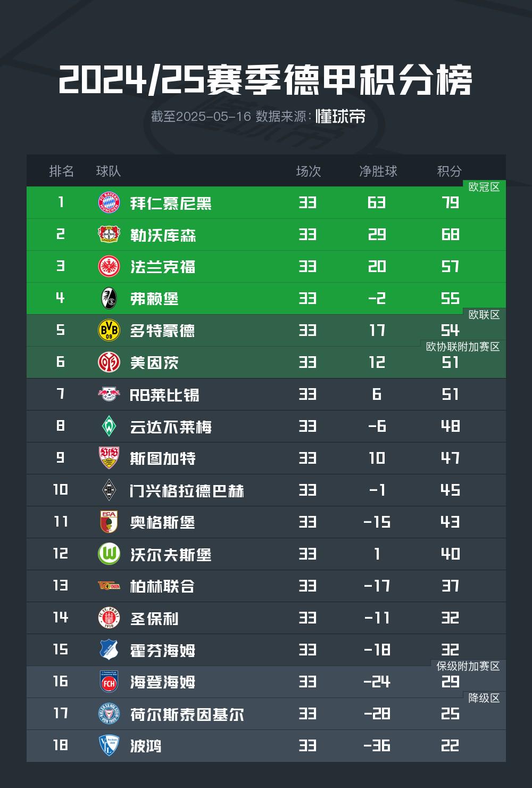This screenshot has height=788, width=532.
Task: Click the 懂球帝 data source logo
Action: [x=340, y=116]
